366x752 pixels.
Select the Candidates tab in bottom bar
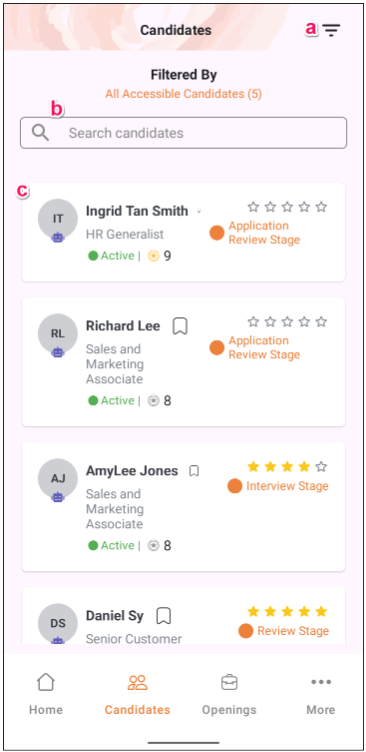[137, 693]
